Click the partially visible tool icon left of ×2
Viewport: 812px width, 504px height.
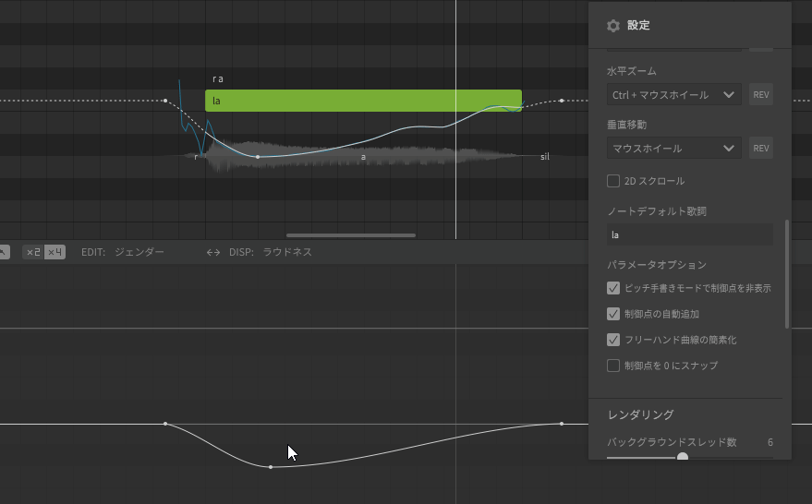point(4,252)
